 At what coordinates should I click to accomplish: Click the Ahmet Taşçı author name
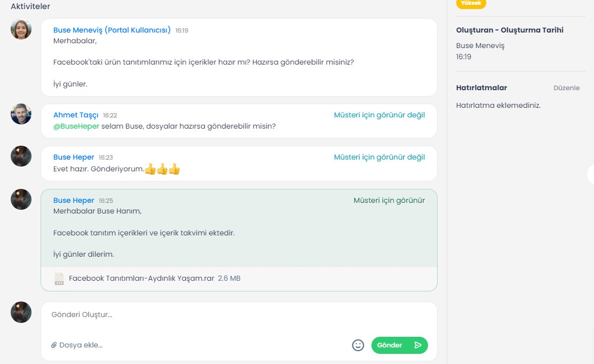(x=76, y=115)
